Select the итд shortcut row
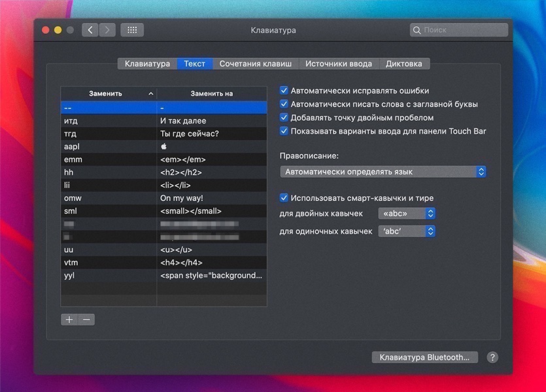 [x=163, y=121]
